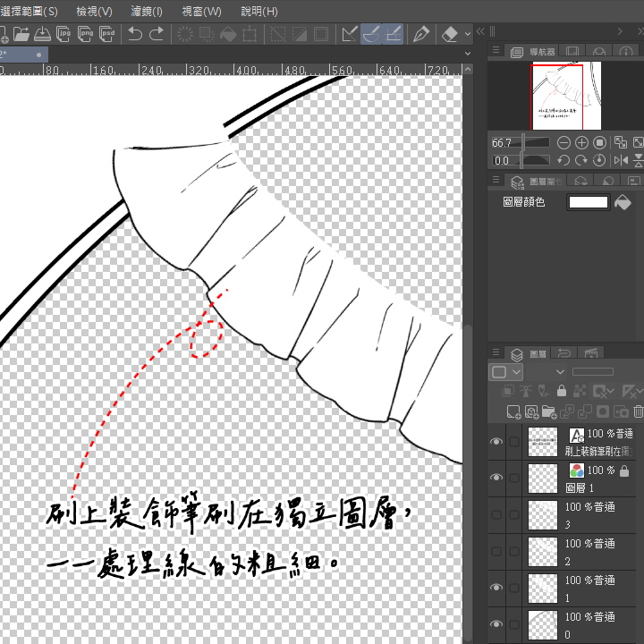Screen dimensions: 644x644
Task: Switch to the 導航器 Navigator tab
Action: click(532, 52)
